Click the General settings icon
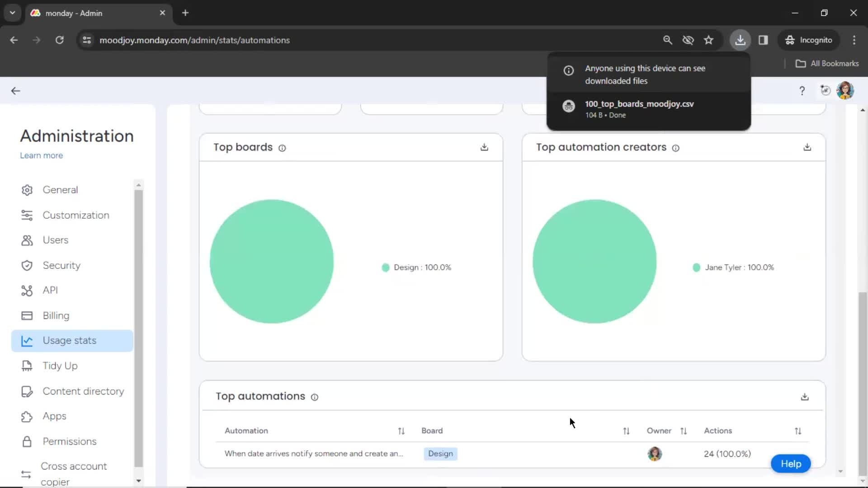 26,189
